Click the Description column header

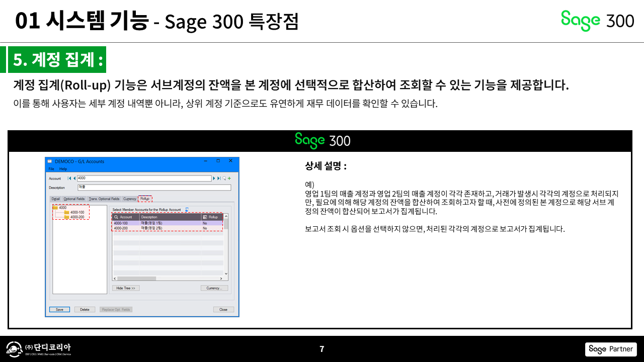point(171,217)
